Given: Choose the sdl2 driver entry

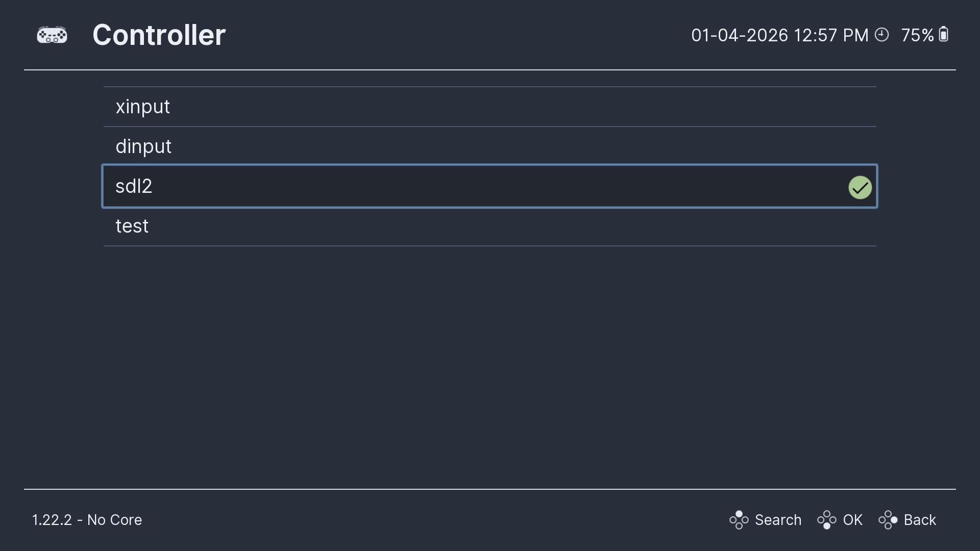Looking at the screenshot, I should (134, 186).
